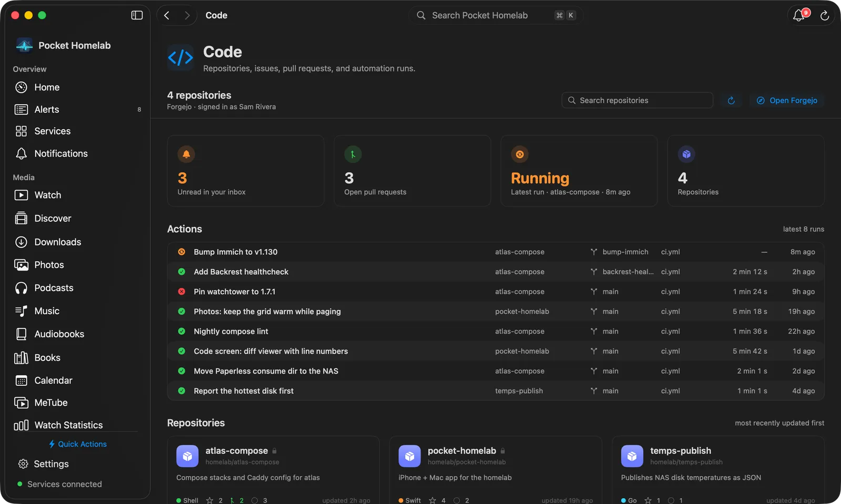The height and width of the screenshot is (504, 841).
Task: Click the MeTube icon in sidebar
Action: [x=21, y=403]
